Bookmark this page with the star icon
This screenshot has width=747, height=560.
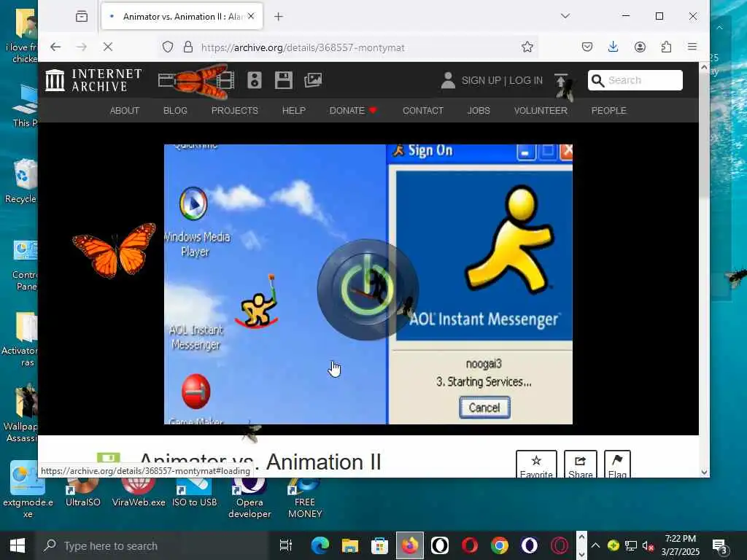pyautogui.click(x=527, y=47)
